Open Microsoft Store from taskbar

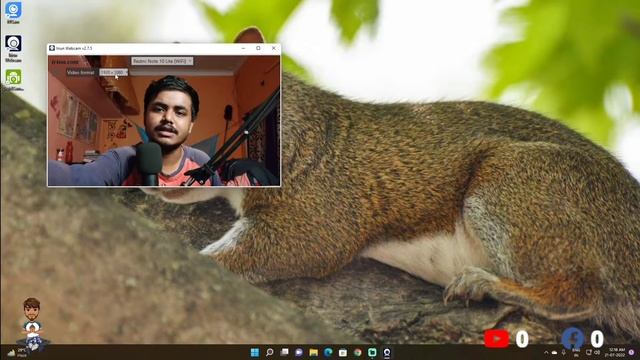(343, 352)
